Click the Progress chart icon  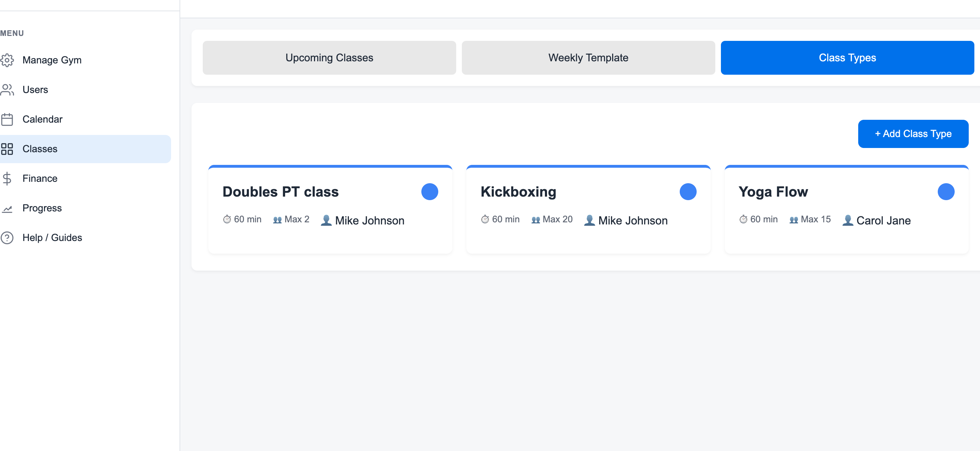pos(7,209)
